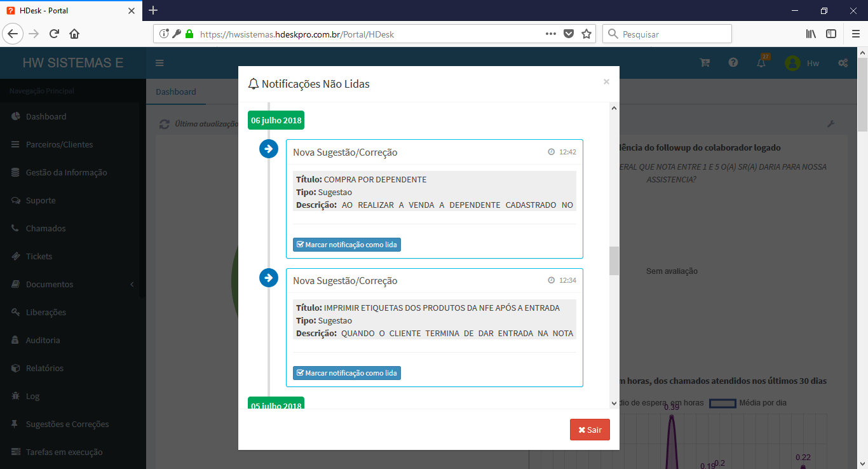Click arrow icon for 12:34 notification
This screenshot has width=868, height=469.
click(269, 278)
